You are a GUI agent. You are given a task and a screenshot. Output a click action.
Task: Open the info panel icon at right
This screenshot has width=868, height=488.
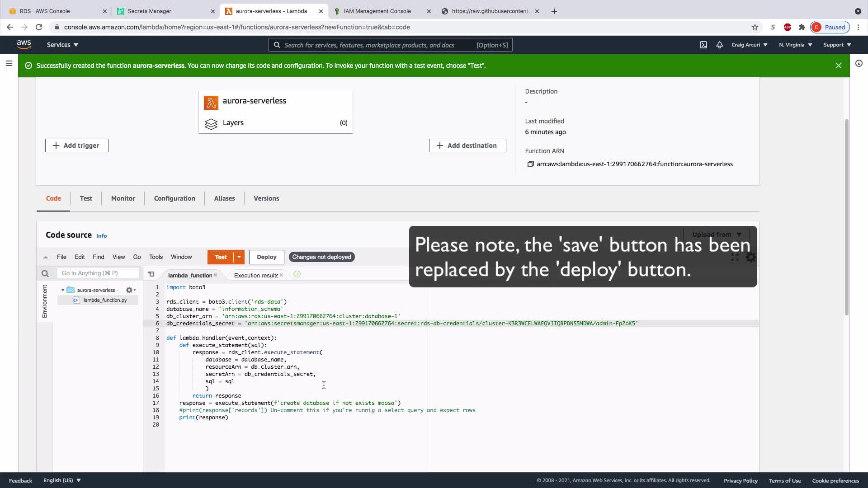coord(859,64)
